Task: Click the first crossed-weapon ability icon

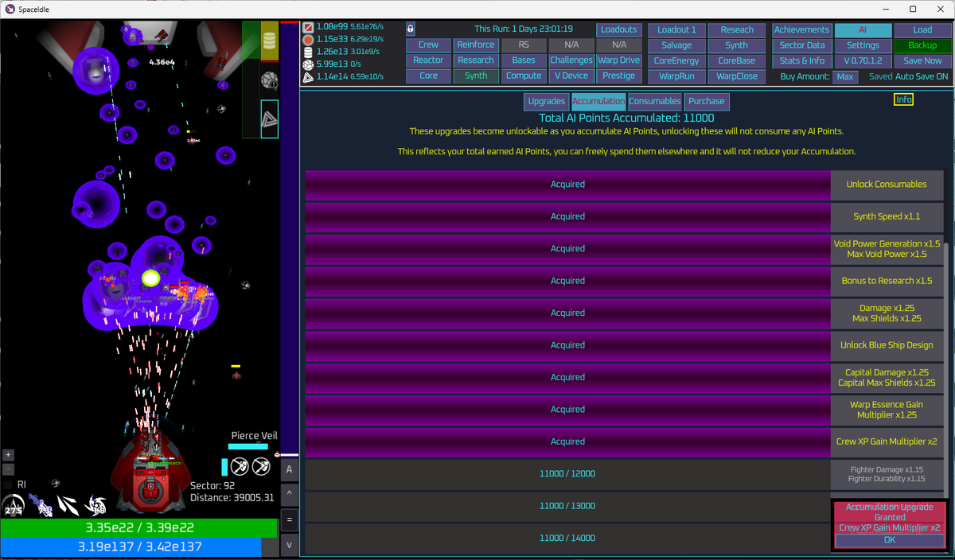Action: click(240, 467)
